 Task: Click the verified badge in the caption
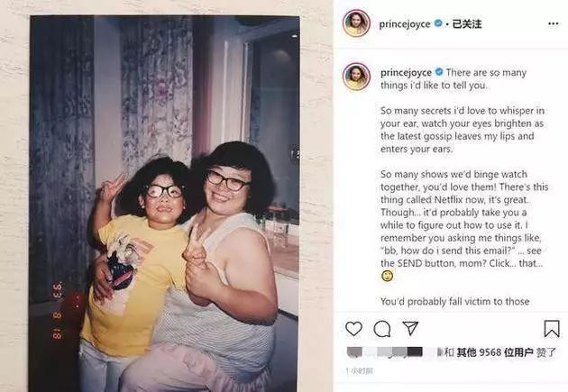pos(439,72)
